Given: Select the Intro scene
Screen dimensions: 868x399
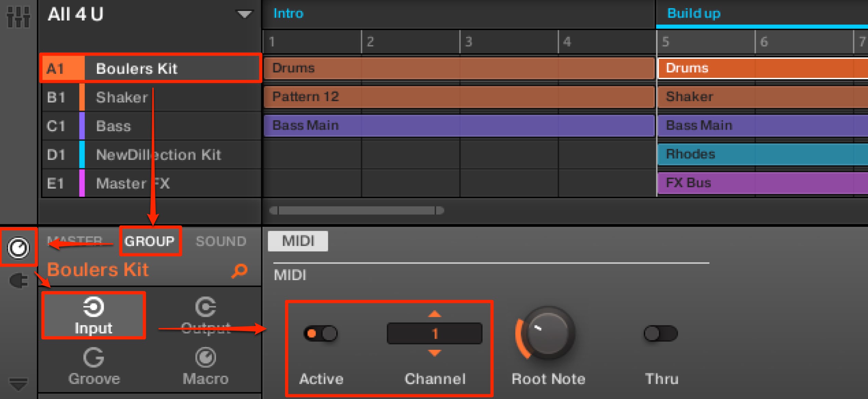Looking at the screenshot, I should (x=288, y=14).
